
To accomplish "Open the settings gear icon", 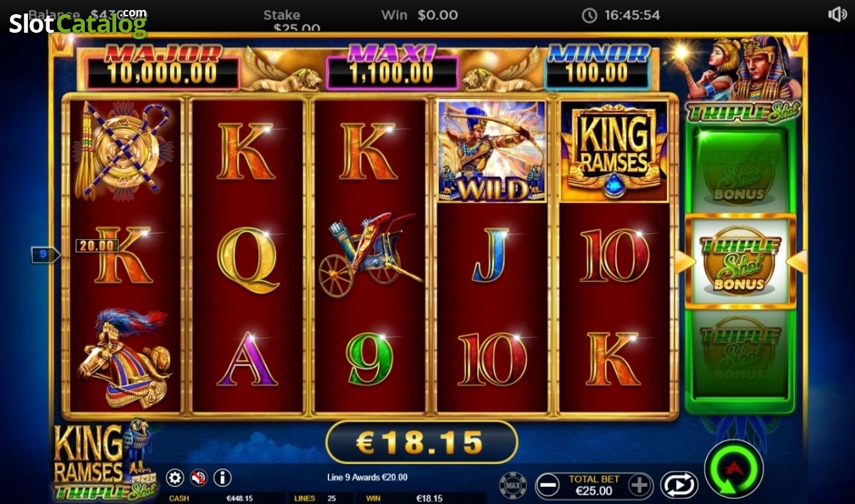I will (175, 478).
